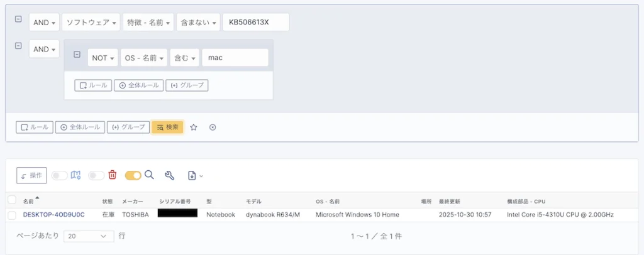Toggle the switch next to the trash icon
This screenshot has height=255, width=644.
[96, 175]
